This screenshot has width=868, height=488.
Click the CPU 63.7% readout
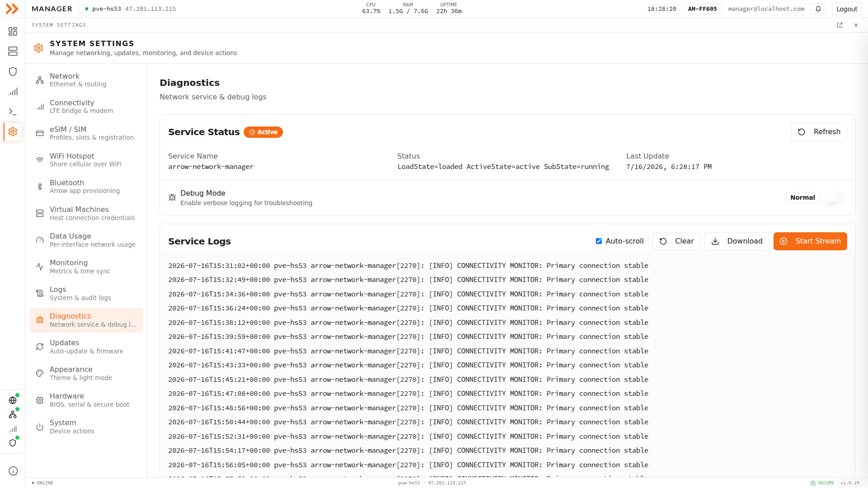pyautogui.click(x=371, y=9)
